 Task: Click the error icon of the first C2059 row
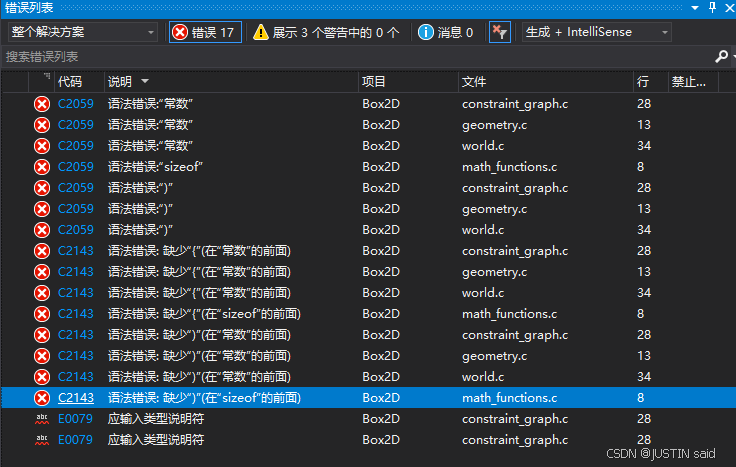click(x=42, y=104)
